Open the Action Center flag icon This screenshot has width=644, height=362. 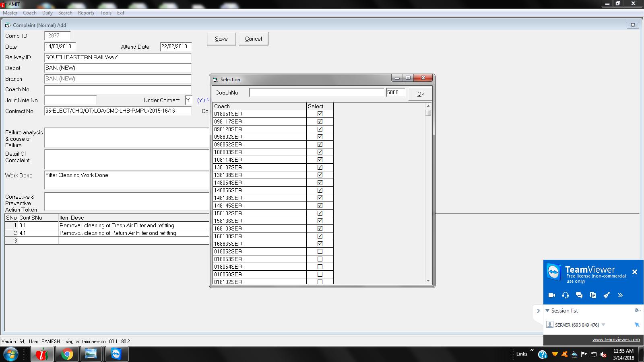pyautogui.click(x=584, y=354)
